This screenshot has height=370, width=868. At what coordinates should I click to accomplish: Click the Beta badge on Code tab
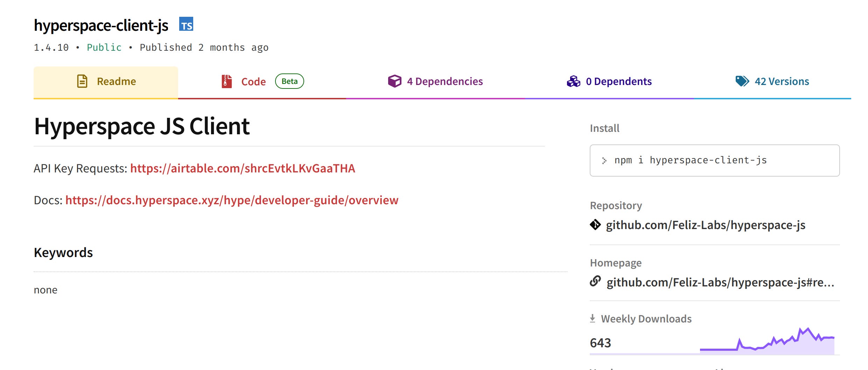[289, 81]
